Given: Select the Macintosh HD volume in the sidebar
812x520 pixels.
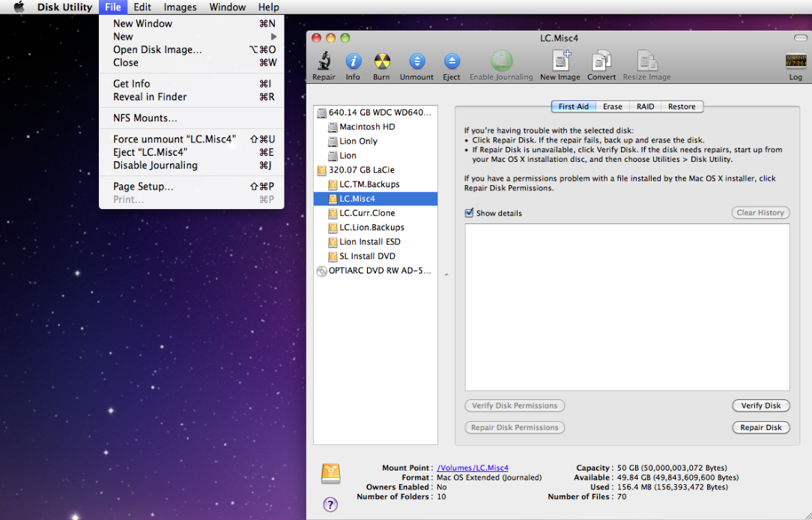Looking at the screenshot, I should 366,127.
